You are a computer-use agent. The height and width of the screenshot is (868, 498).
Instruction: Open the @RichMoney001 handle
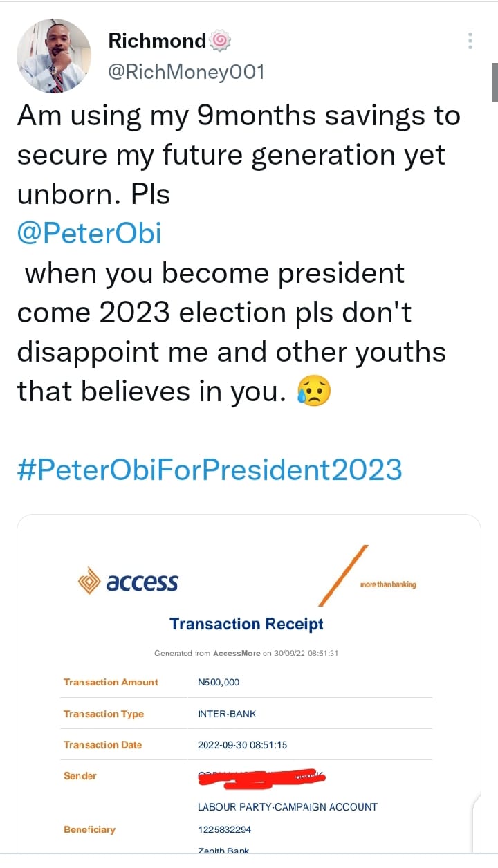click(x=186, y=72)
